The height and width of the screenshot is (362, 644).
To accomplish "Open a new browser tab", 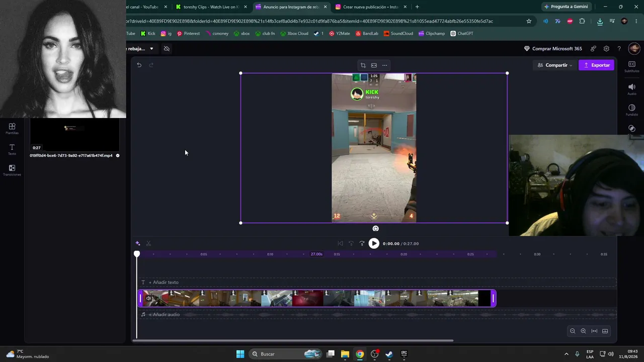I will 417,7.
